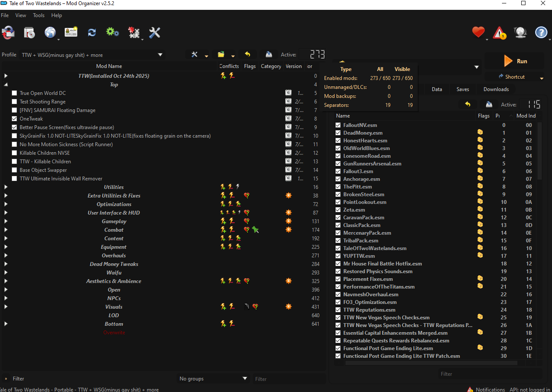Click API: not logged in status

click(530, 389)
